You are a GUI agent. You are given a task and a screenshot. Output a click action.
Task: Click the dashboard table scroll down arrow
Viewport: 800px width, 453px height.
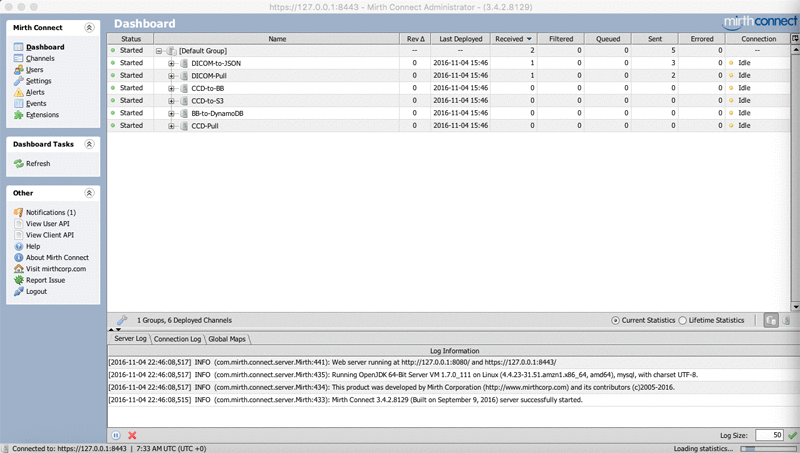tap(795, 307)
